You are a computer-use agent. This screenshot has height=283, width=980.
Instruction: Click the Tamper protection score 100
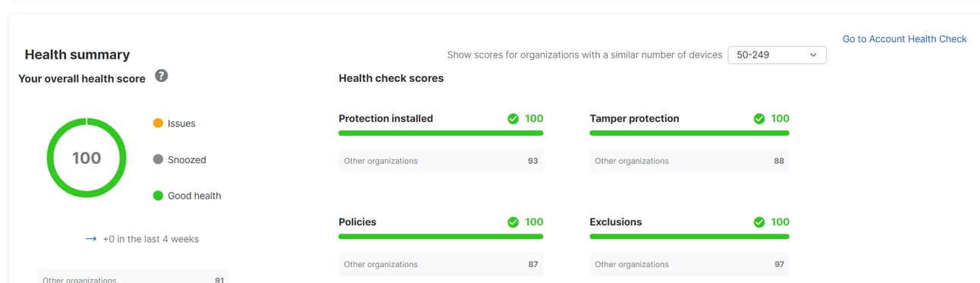click(x=781, y=118)
